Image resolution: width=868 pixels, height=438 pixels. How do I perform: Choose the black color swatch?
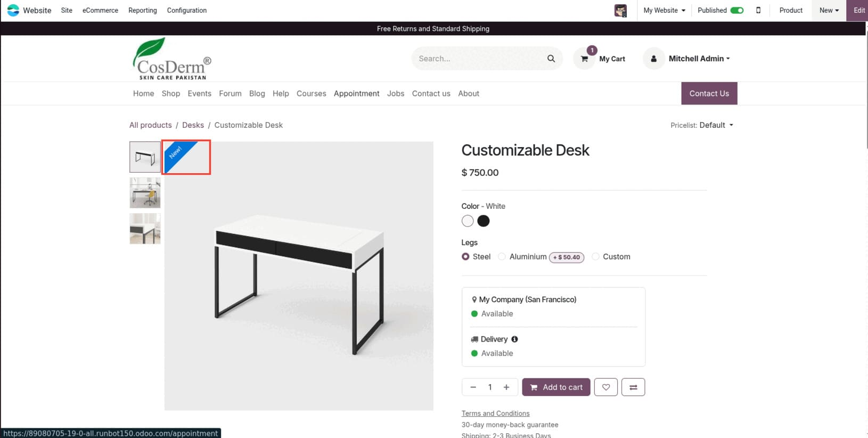pos(484,221)
